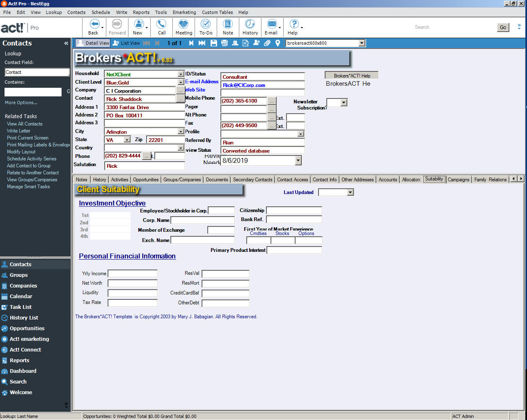Click the To-Do toolbar icon
This screenshot has height=420, width=527.
[206, 24]
